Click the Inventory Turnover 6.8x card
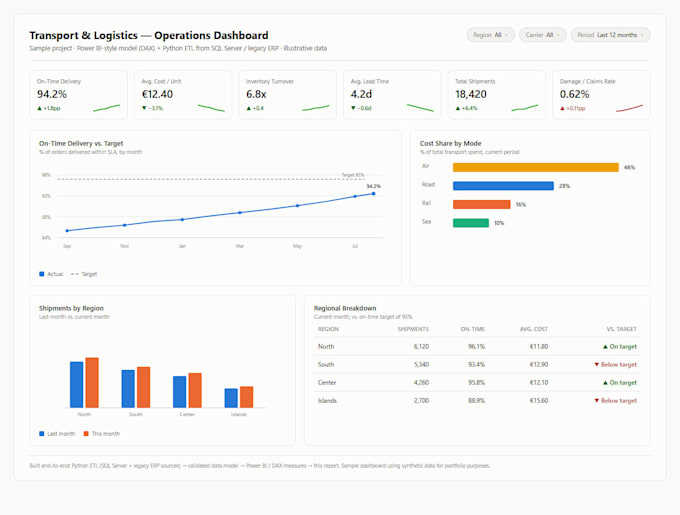Image resolution: width=680 pixels, height=515 pixels. pos(288,95)
